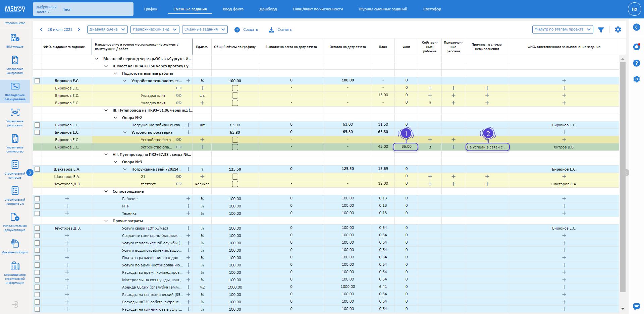Open table settings gear icon
Image resolution: width=644 pixels, height=314 pixels.
point(618,29)
